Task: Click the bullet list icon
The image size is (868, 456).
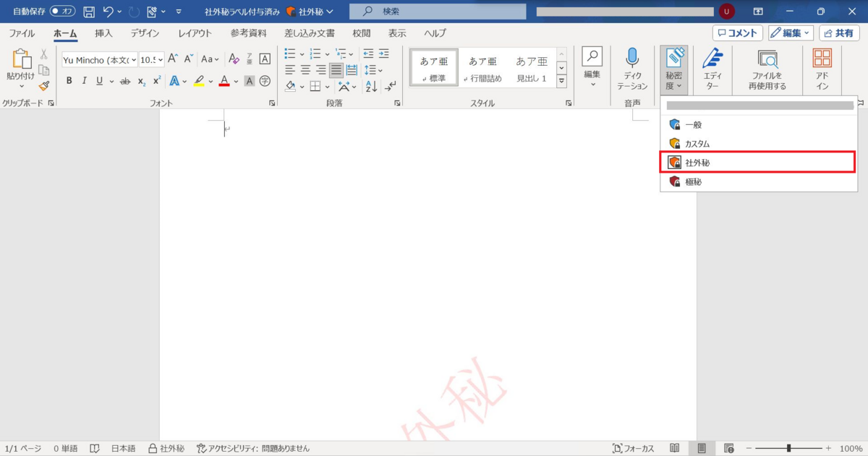Action: pyautogui.click(x=289, y=53)
